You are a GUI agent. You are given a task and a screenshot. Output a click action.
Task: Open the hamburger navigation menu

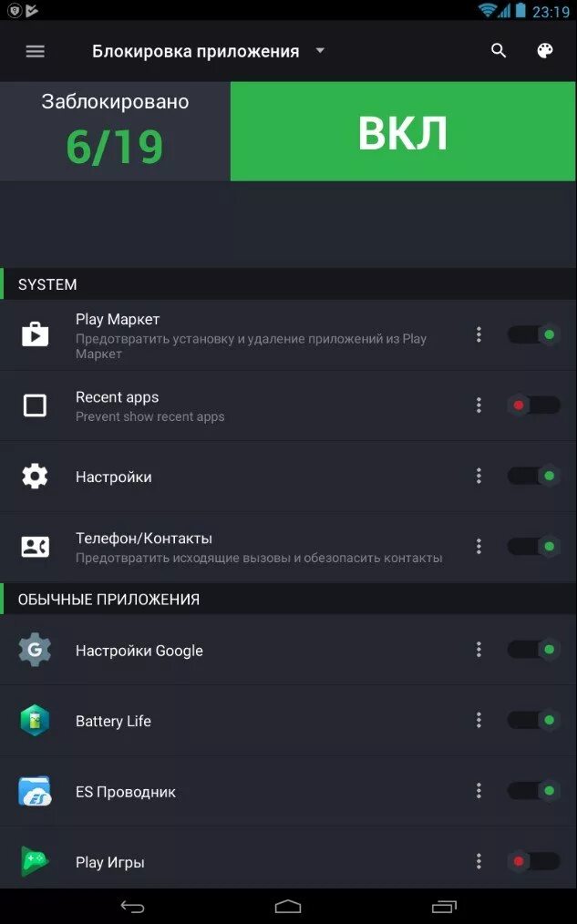pos(35,51)
